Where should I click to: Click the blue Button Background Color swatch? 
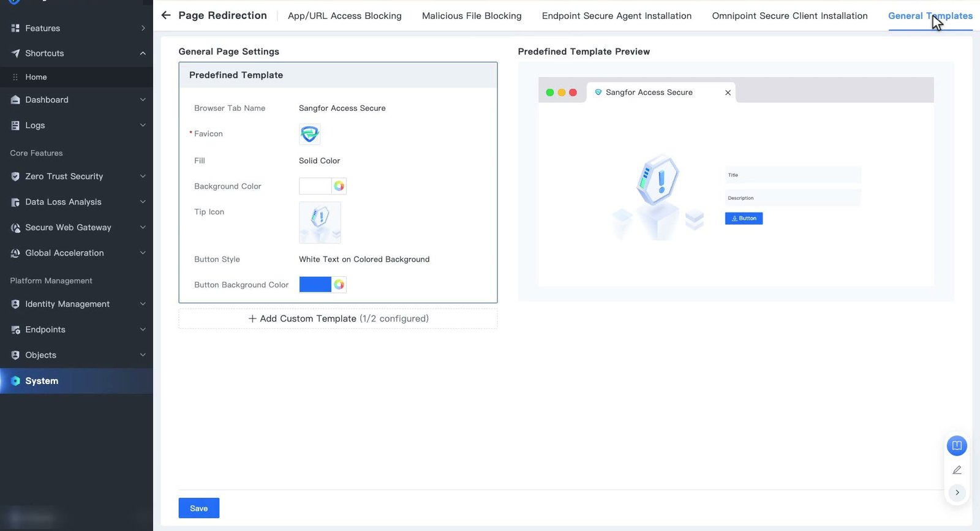(x=315, y=285)
